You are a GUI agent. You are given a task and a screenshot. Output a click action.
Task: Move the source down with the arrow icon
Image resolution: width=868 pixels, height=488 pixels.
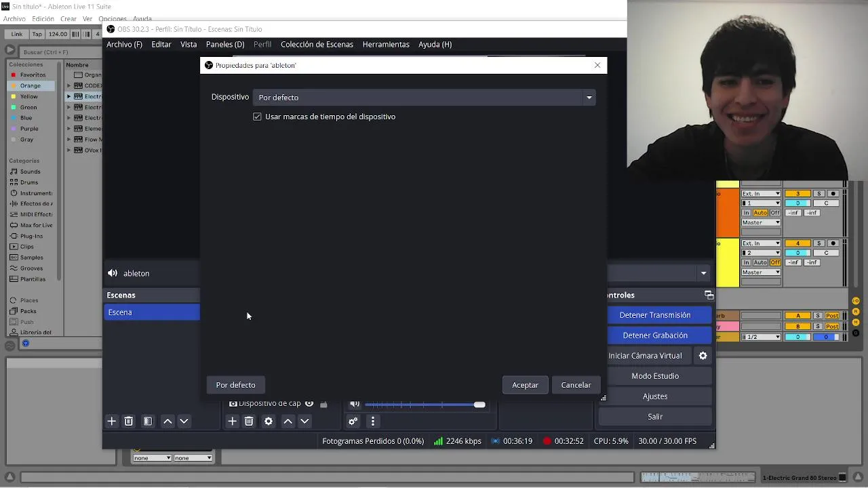[304, 421]
